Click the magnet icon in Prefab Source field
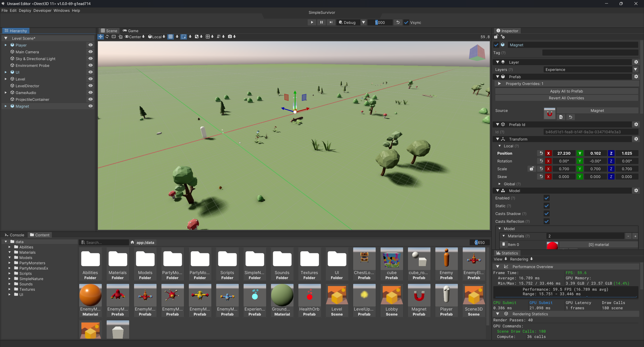This screenshot has height=347, width=644. click(550, 113)
